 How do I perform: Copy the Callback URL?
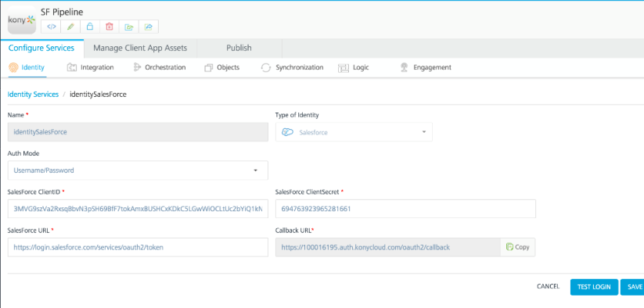tap(517, 247)
